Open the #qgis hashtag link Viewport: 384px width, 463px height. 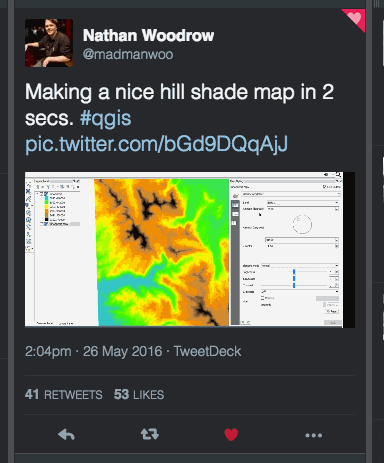point(106,118)
